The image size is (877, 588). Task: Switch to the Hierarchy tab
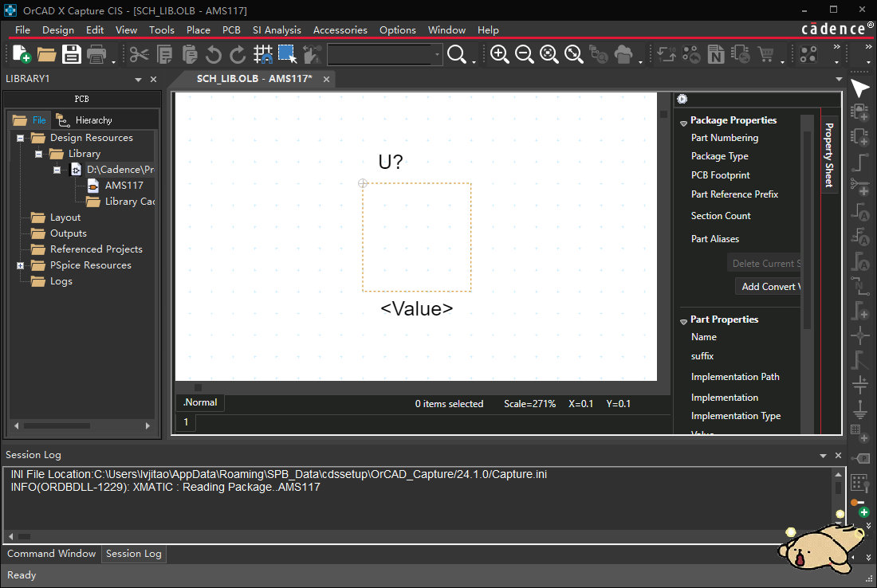85,120
